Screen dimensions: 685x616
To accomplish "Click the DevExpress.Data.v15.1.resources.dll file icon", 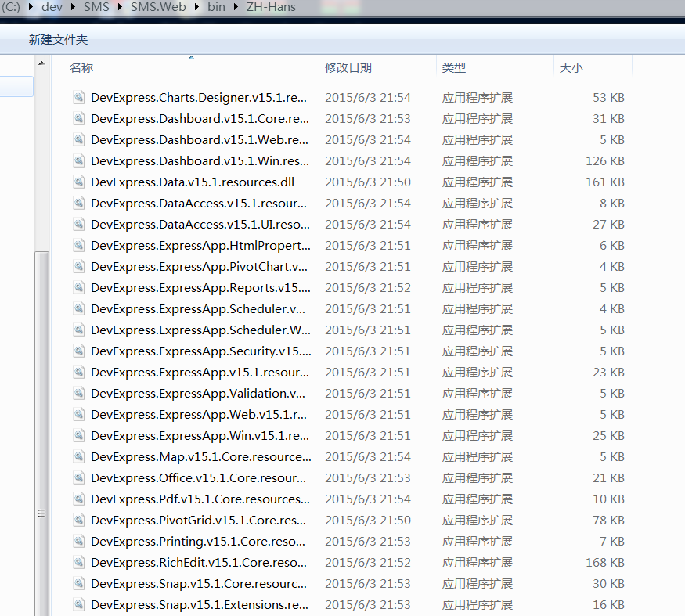I will (x=78, y=182).
